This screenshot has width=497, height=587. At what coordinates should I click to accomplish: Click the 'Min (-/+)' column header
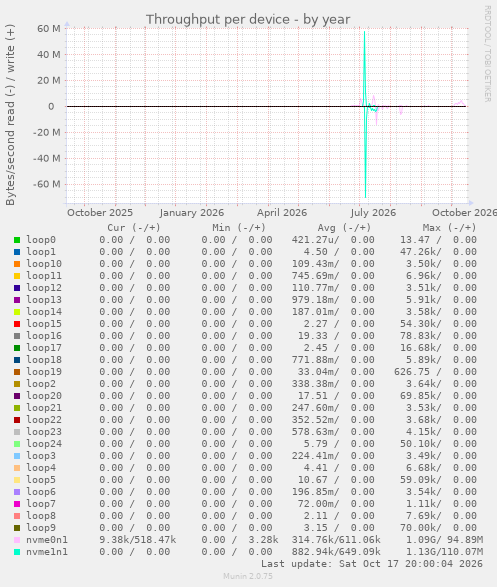coord(239,227)
